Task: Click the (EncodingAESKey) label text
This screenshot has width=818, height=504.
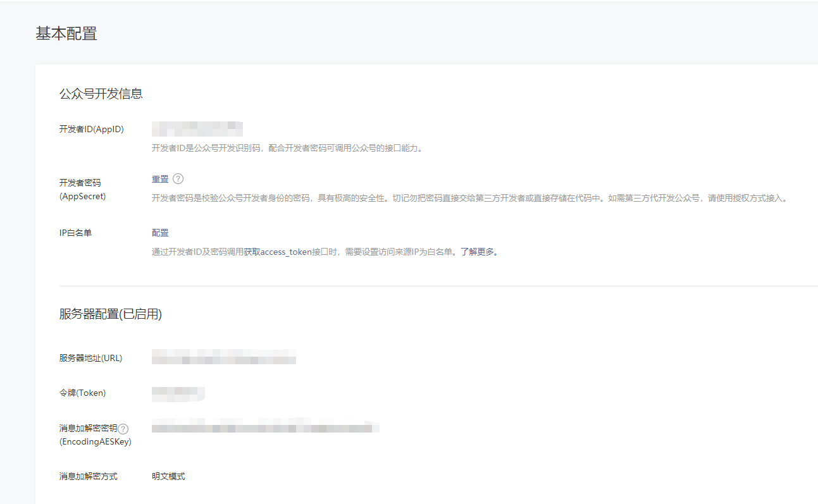Action: click(96, 442)
